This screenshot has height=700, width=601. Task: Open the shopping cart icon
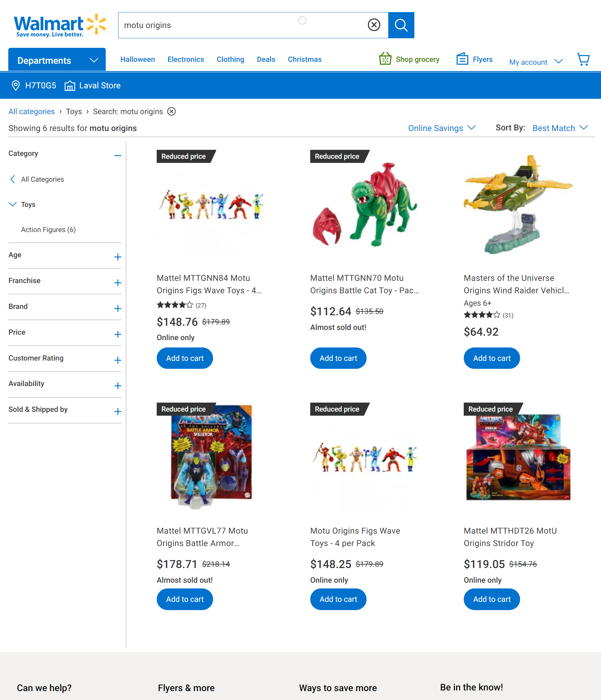tap(583, 60)
